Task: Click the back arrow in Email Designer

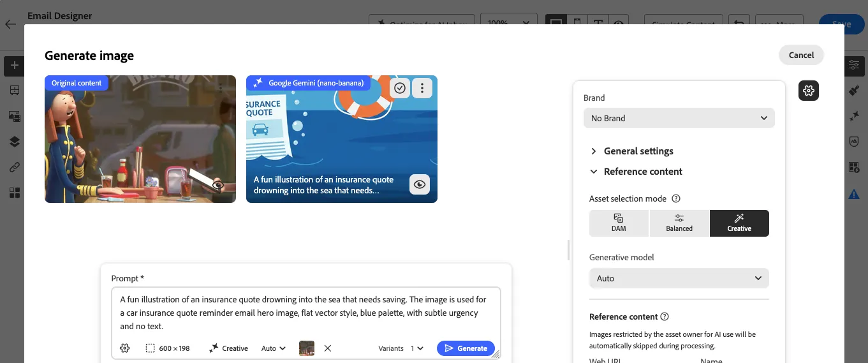Action: [10, 24]
